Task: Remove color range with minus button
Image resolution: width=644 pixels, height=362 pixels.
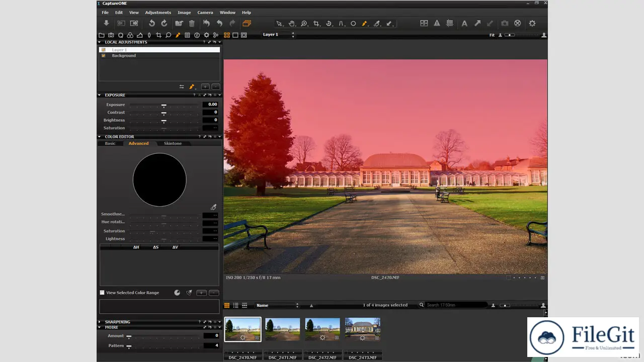Action: [x=214, y=293]
